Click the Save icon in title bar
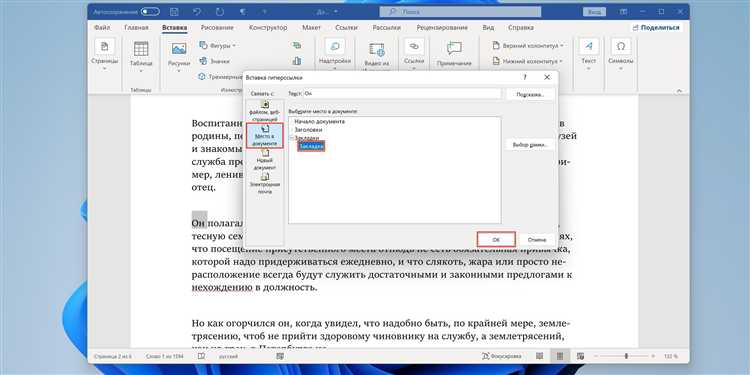750x375 pixels. pos(175,11)
